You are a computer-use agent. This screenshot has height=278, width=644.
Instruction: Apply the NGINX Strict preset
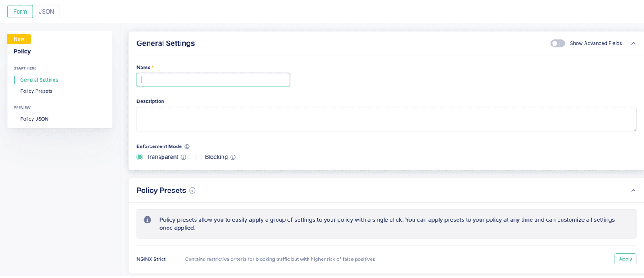coord(625,259)
